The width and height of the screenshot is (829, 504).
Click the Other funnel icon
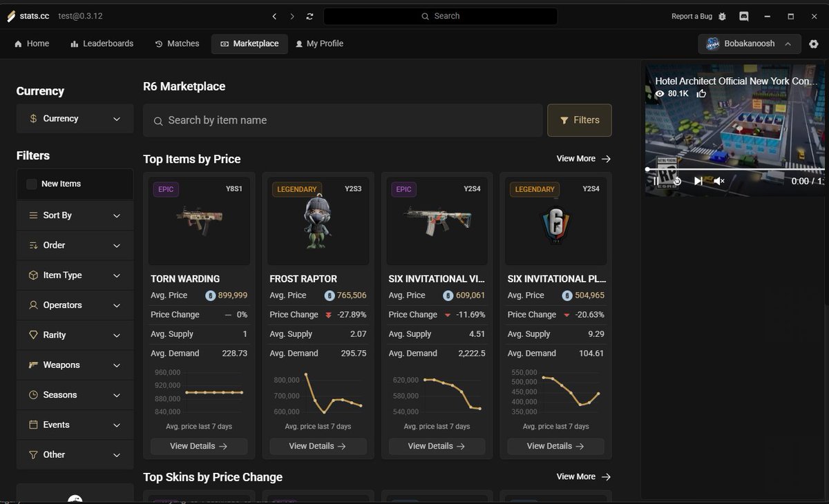(33, 455)
